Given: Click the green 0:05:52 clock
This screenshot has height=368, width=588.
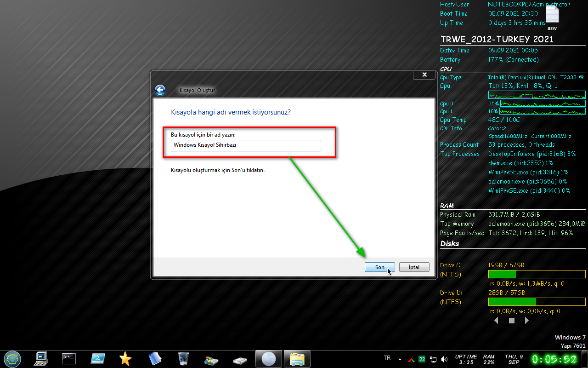Looking at the screenshot, I should [x=554, y=359].
